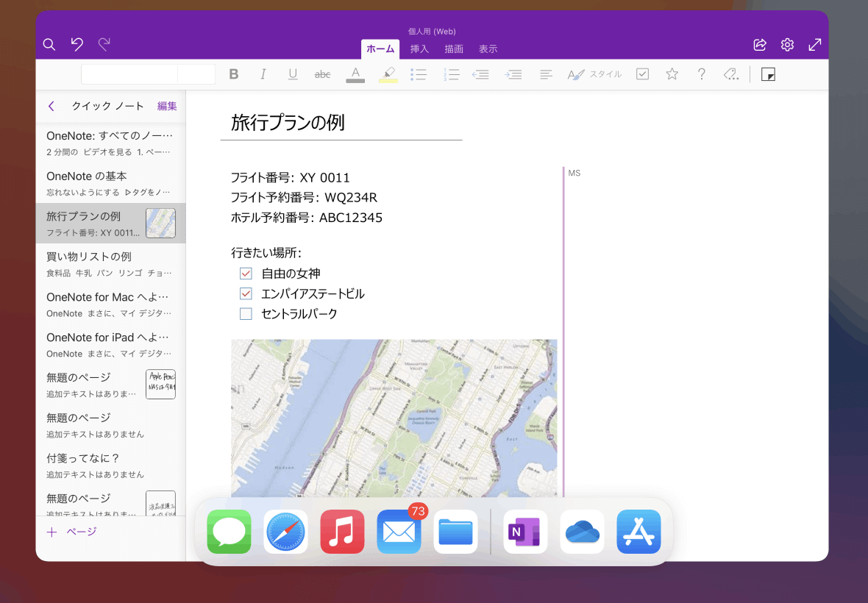
Task: Click the share icon in the title bar
Action: [760, 45]
